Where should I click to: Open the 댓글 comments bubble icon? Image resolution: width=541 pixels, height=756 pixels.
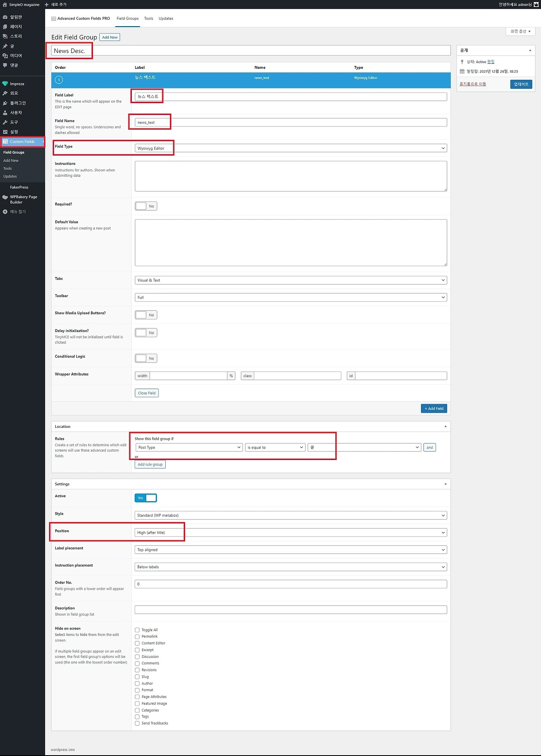click(5, 66)
